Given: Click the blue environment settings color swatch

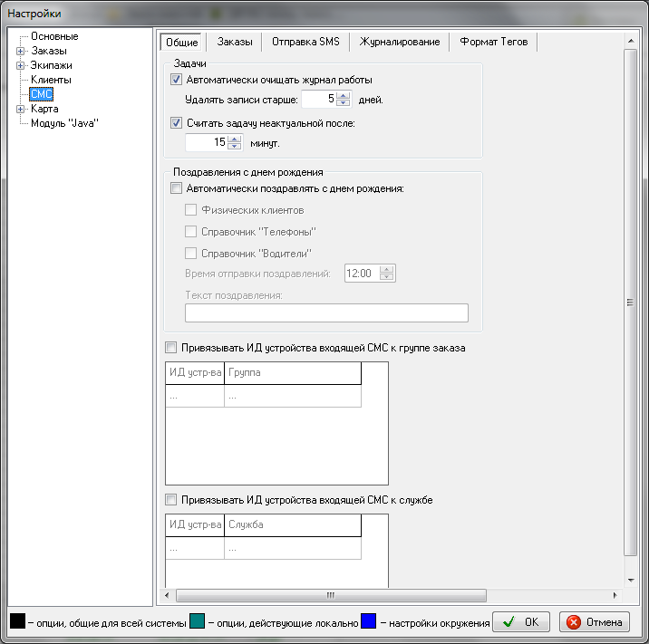Looking at the screenshot, I should pos(368,621).
